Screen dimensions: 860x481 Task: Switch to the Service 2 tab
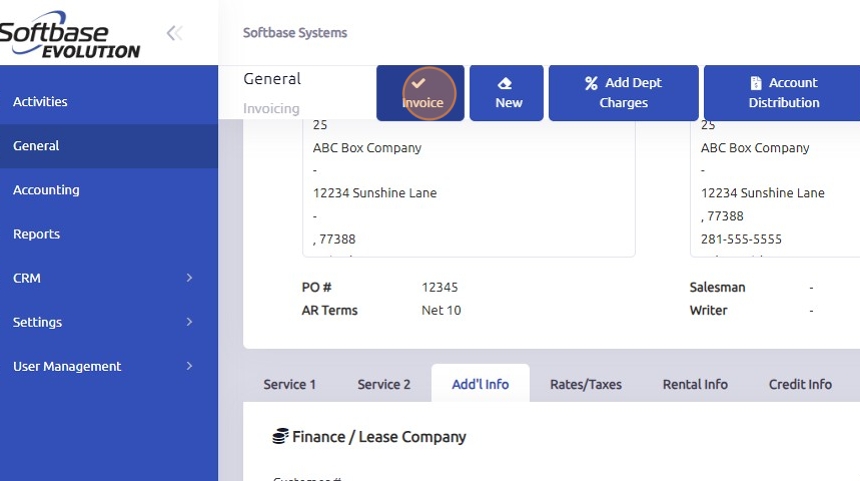(x=384, y=384)
